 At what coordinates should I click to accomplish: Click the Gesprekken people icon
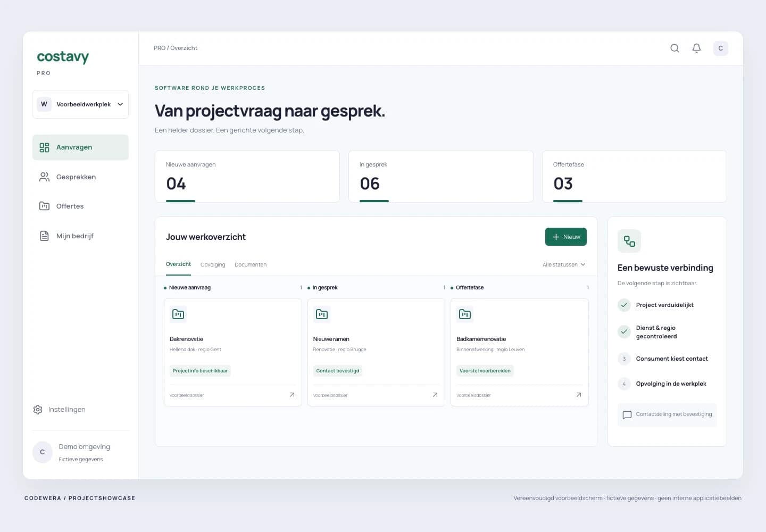[44, 177]
